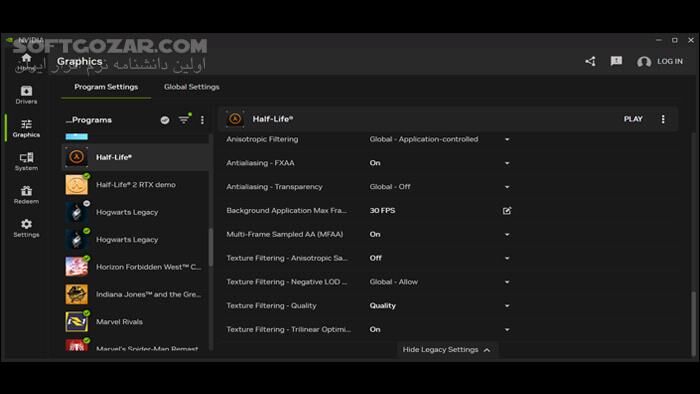This screenshot has height=394, width=700.
Task: Collapse with Hide Legacy Settings button
Action: 447,350
